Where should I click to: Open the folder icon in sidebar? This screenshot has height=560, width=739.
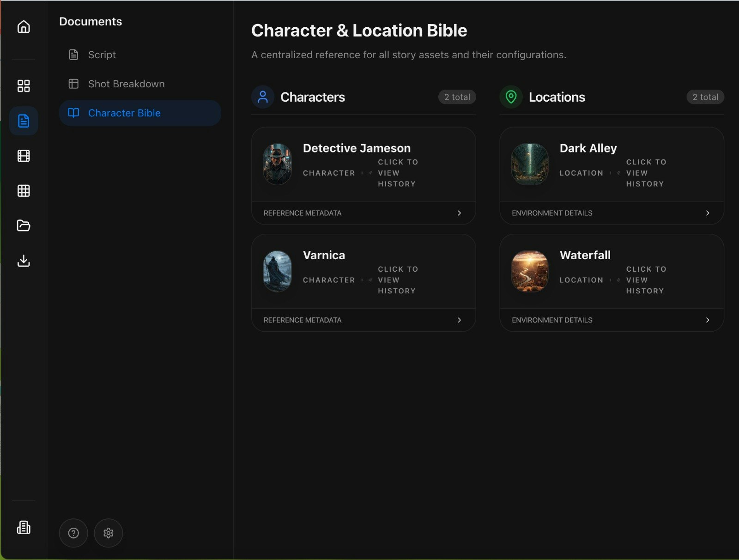point(24,225)
